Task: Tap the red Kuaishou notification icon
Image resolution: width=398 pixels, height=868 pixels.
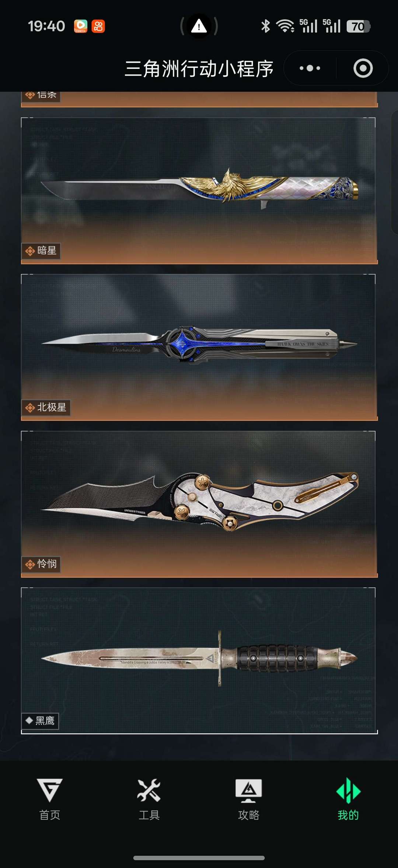Action: pyautogui.click(x=98, y=26)
